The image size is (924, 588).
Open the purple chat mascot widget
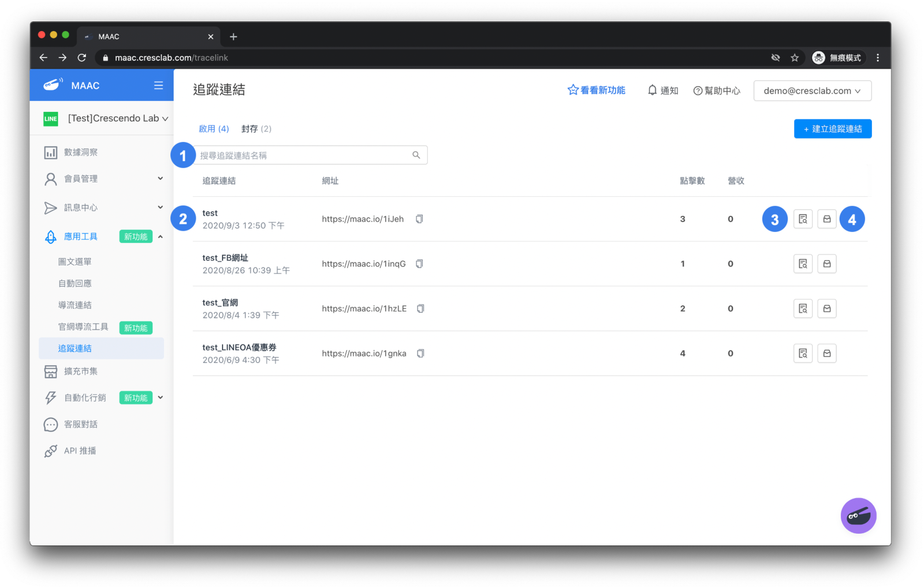[858, 516]
